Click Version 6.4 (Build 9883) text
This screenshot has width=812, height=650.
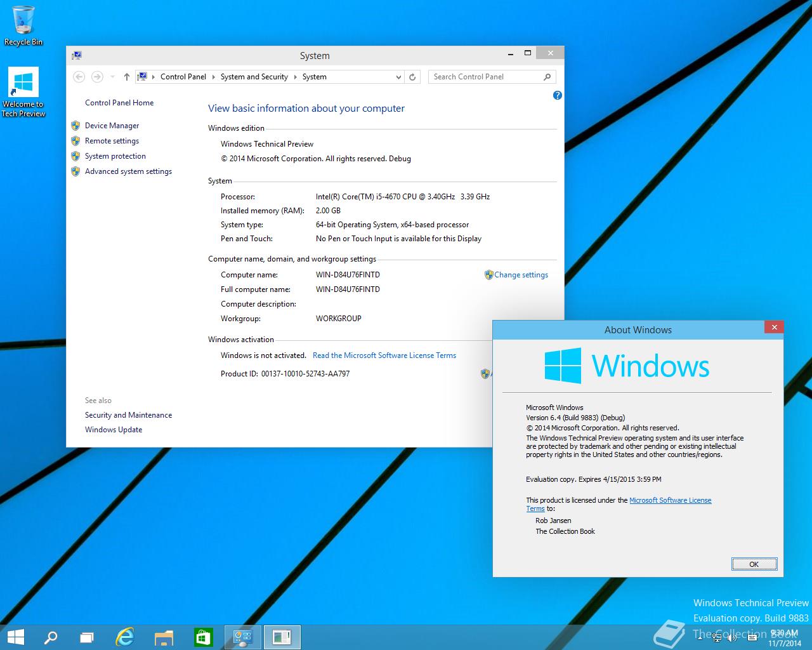pos(575,418)
